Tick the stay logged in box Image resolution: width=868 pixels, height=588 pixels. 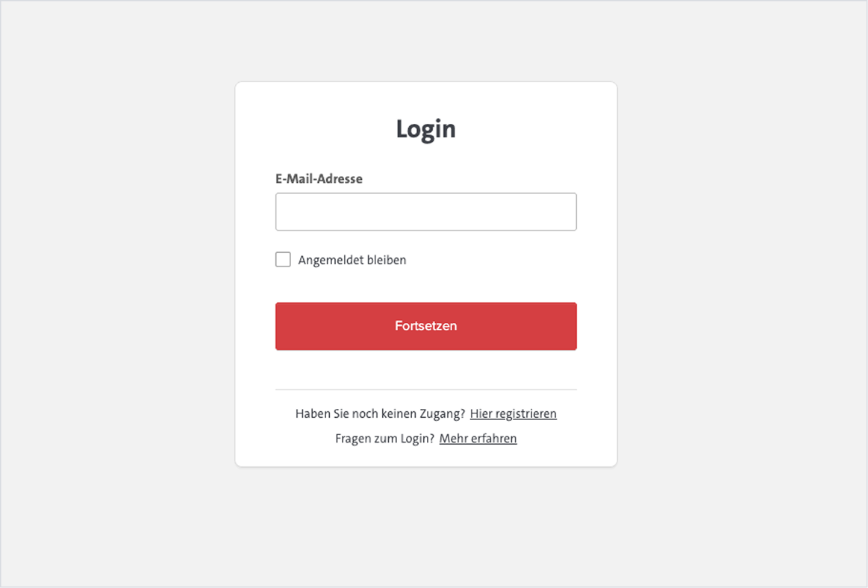point(283,260)
